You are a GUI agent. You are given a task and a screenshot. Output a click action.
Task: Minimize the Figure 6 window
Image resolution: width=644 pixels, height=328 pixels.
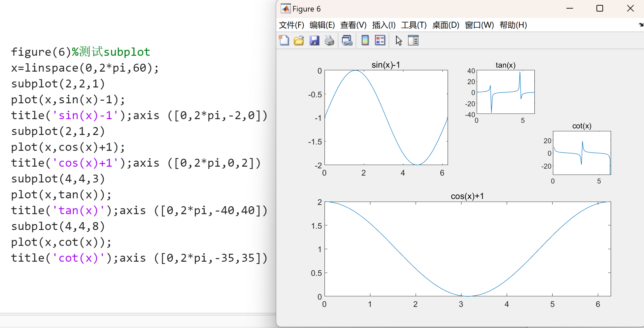coord(570,9)
